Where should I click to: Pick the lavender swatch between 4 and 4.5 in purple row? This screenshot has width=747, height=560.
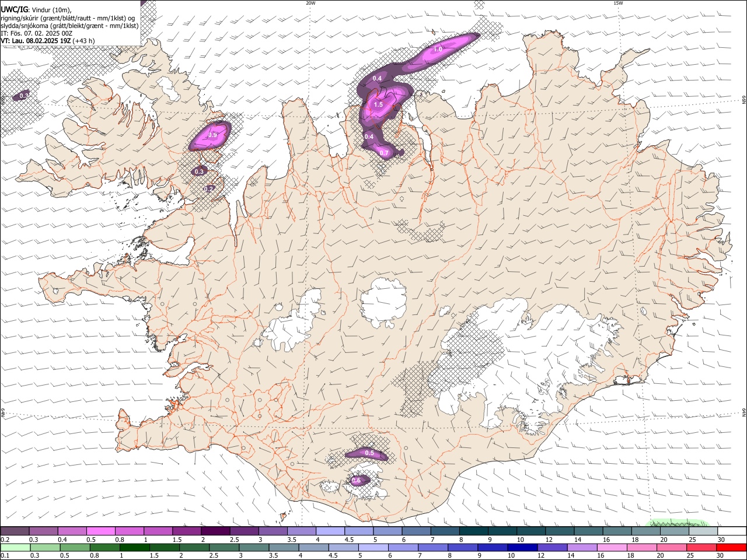[330, 531]
